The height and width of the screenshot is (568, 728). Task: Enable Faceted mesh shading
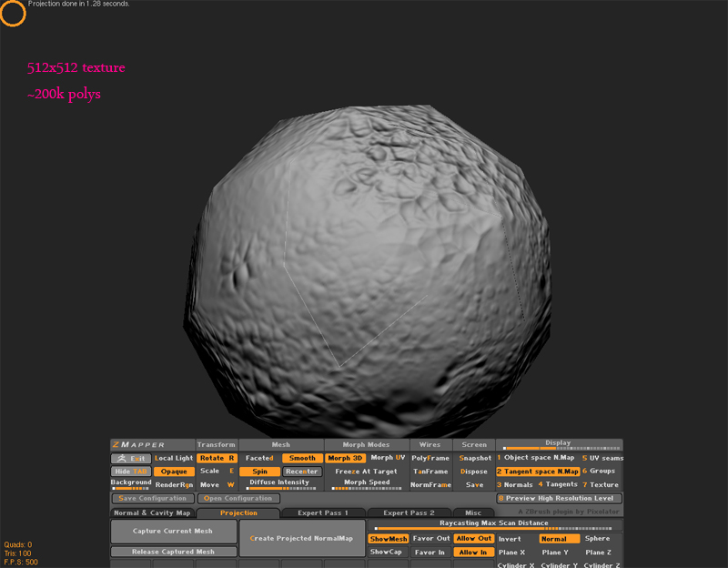tap(259, 458)
